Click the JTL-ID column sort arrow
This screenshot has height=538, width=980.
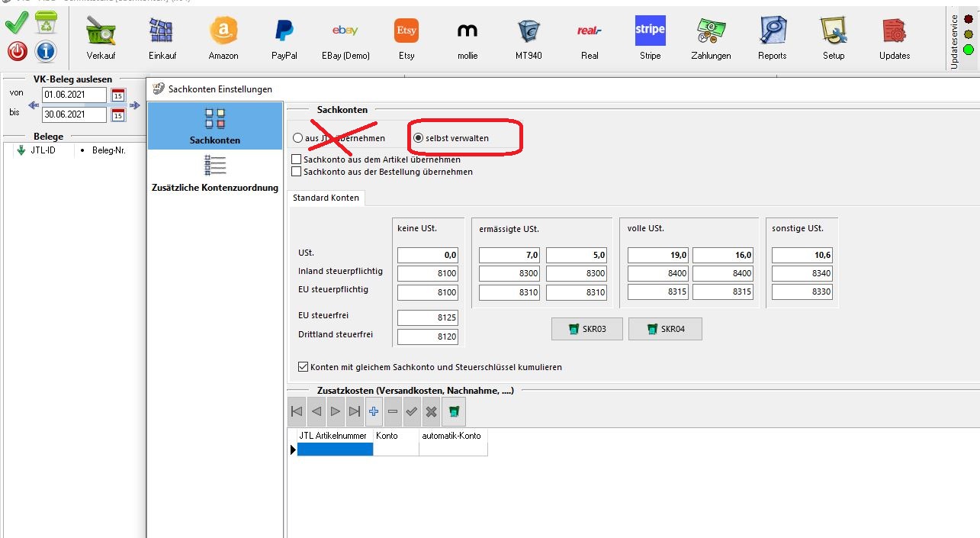[21, 150]
